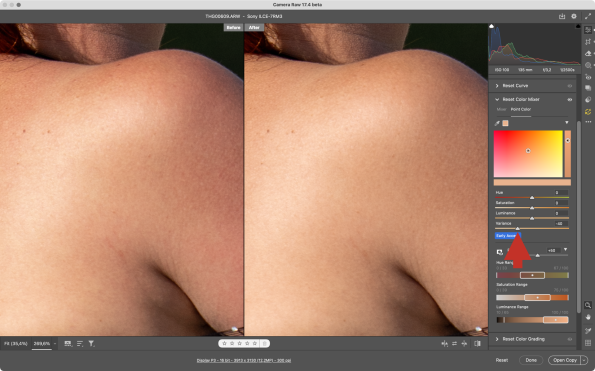Select the Healing eraser tool
595x371 pixels.
click(x=588, y=53)
